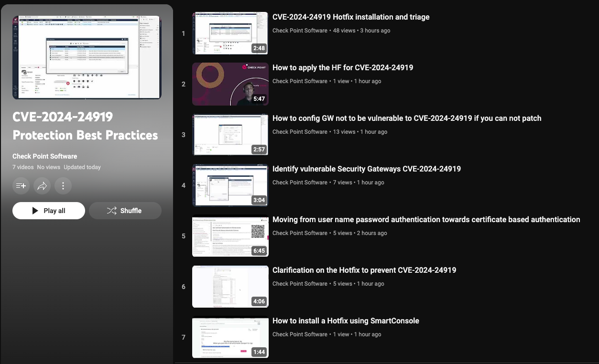
Task: Click the 3:04 duration badge
Action: (259, 200)
